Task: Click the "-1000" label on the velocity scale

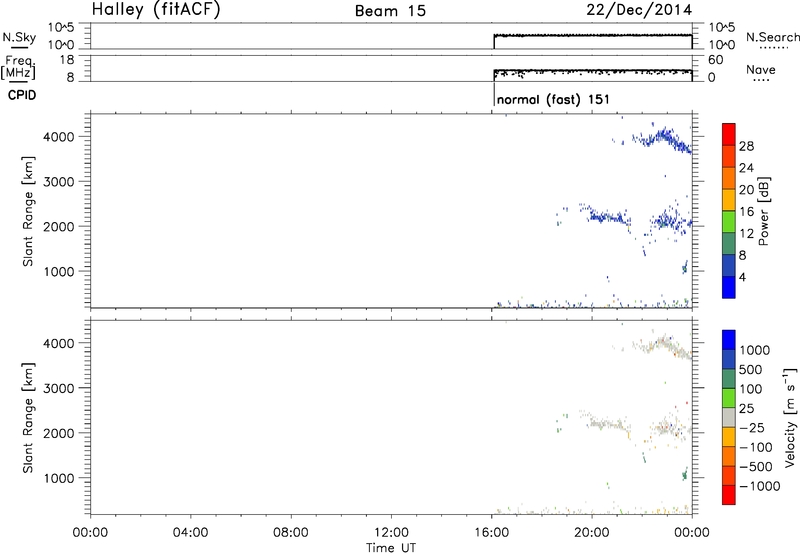Action: coord(759,486)
